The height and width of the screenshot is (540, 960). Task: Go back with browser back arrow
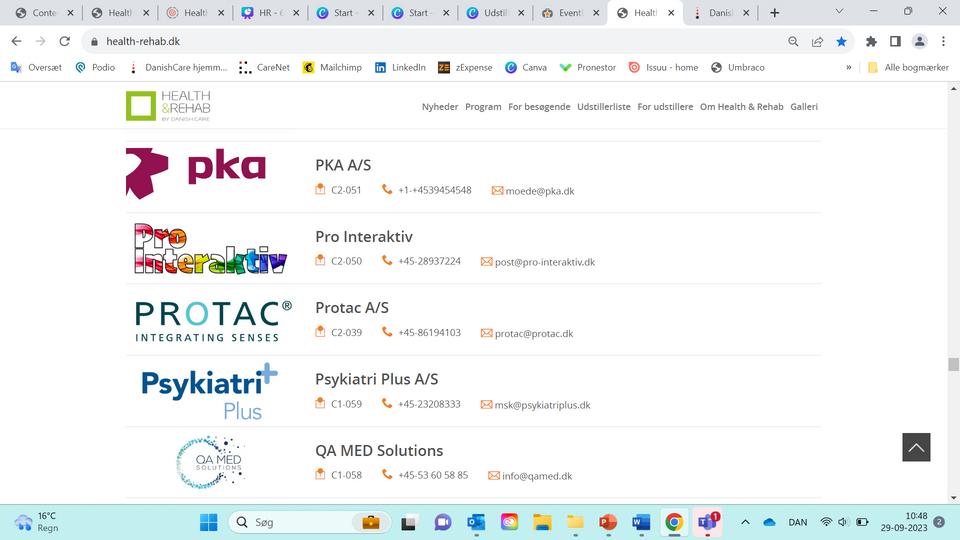[x=17, y=41]
